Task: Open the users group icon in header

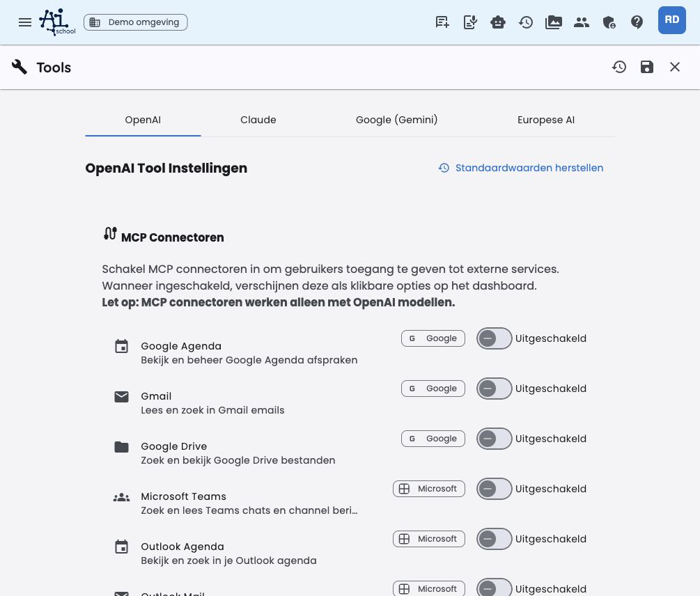Action: pos(582,22)
